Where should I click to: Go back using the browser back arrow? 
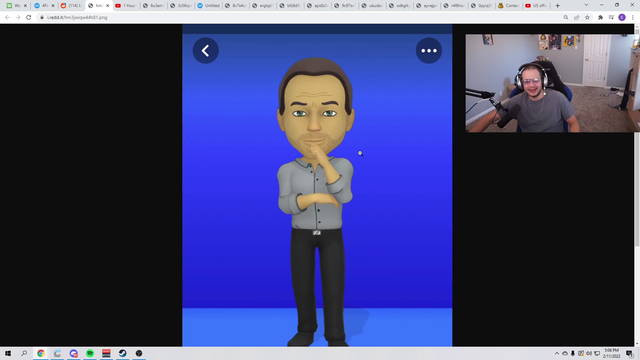[7, 18]
